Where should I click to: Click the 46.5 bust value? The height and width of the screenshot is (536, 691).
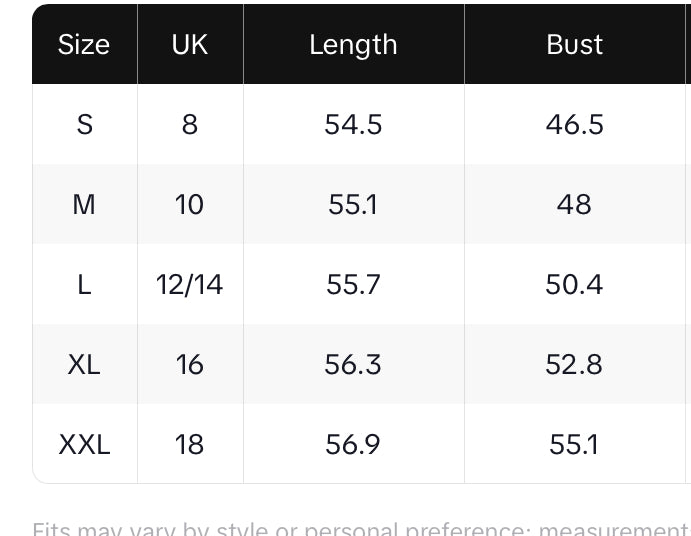tap(575, 125)
